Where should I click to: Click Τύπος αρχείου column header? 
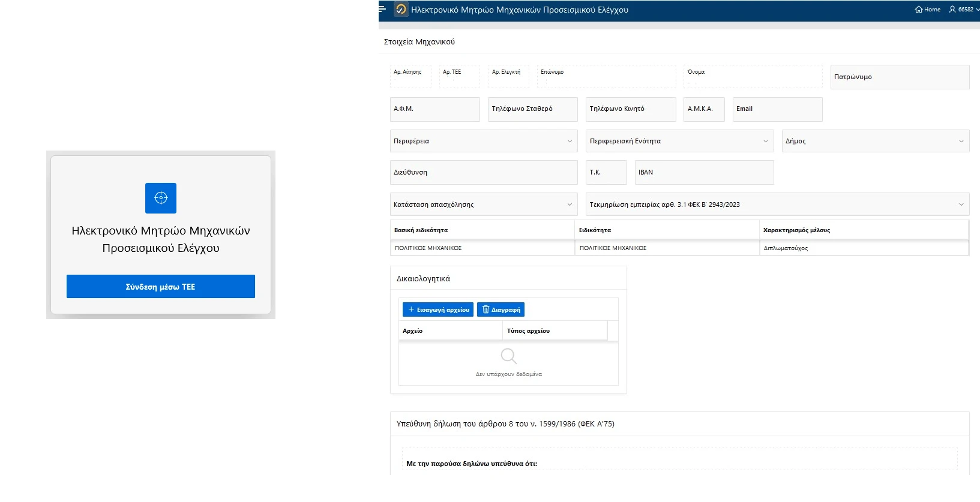pos(555,331)
